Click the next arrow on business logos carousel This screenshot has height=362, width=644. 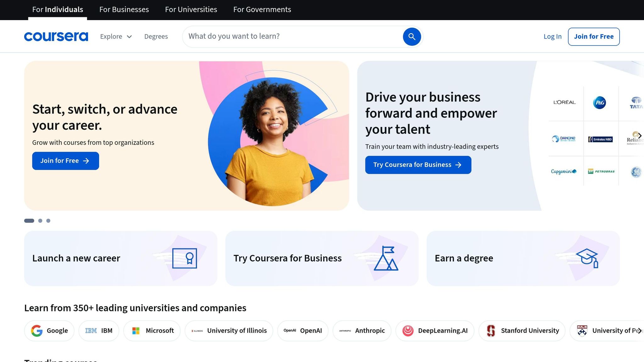point(640,136)
